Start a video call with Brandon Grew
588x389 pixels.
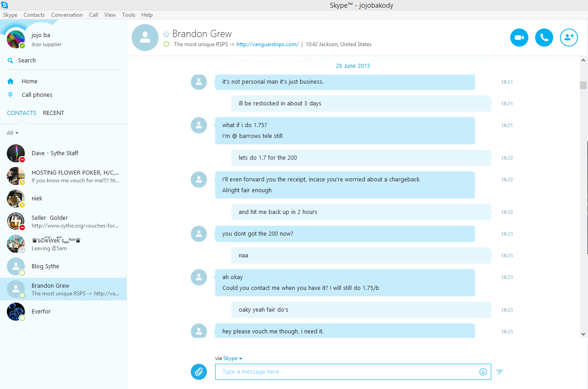519,38
